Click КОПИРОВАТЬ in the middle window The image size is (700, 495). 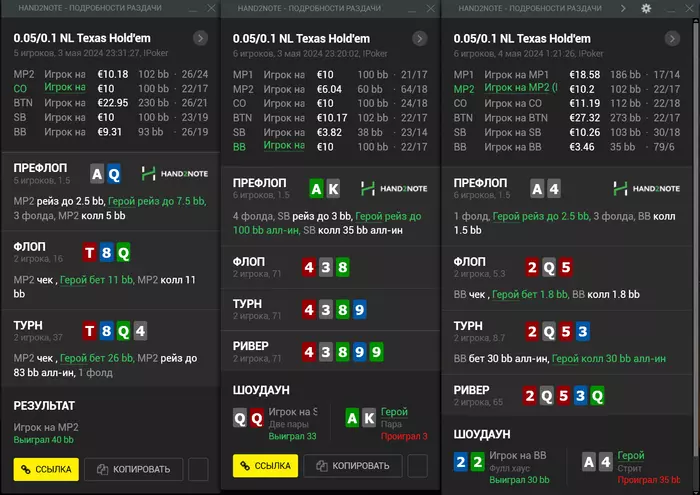click(353, 466)
